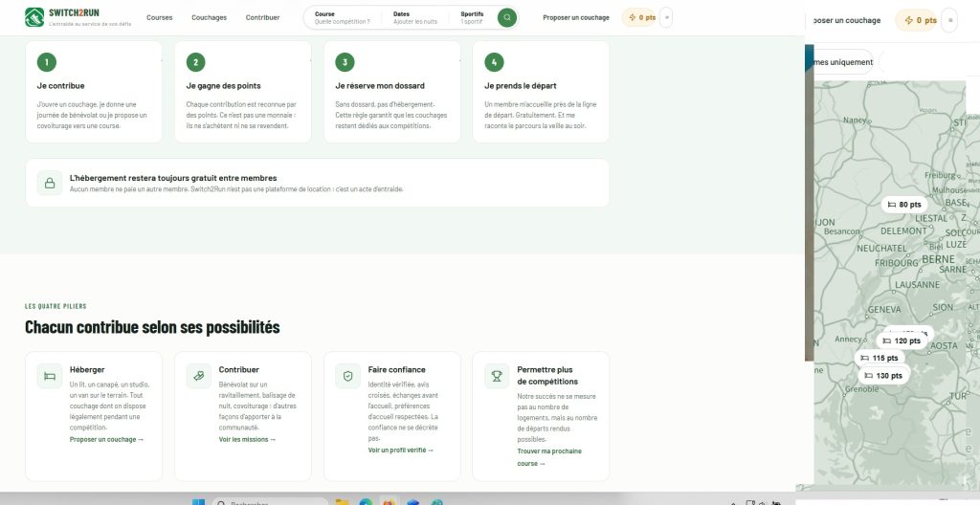The image size is (980, 505).
Task: Open the Contribuer menu item
Action: coord(262,17)
